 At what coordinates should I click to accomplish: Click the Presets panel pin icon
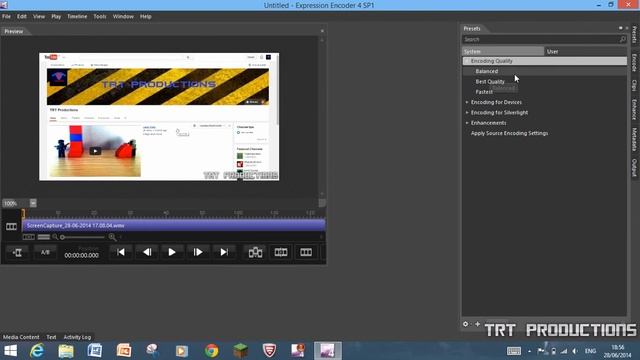pyautogui.click(x=620, y=28)
